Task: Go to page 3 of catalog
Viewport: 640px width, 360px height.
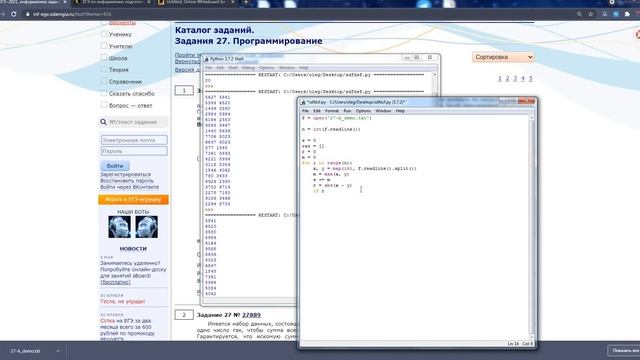Action: click(515, 78)
